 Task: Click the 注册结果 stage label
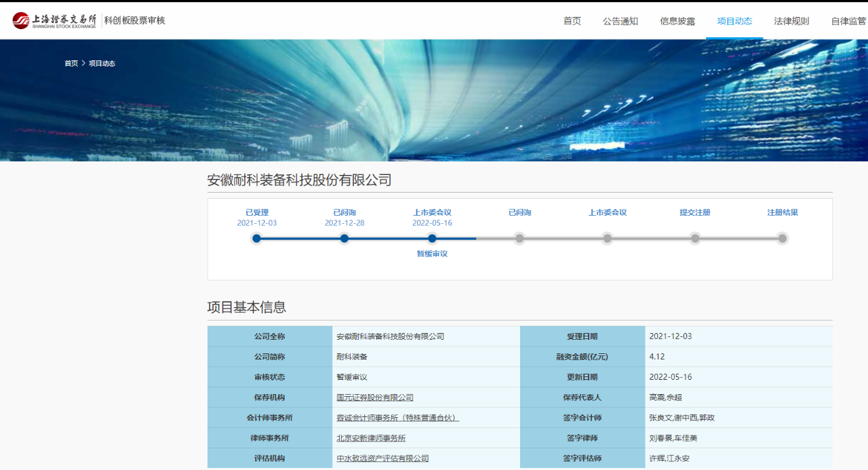[x=783, y=212]
